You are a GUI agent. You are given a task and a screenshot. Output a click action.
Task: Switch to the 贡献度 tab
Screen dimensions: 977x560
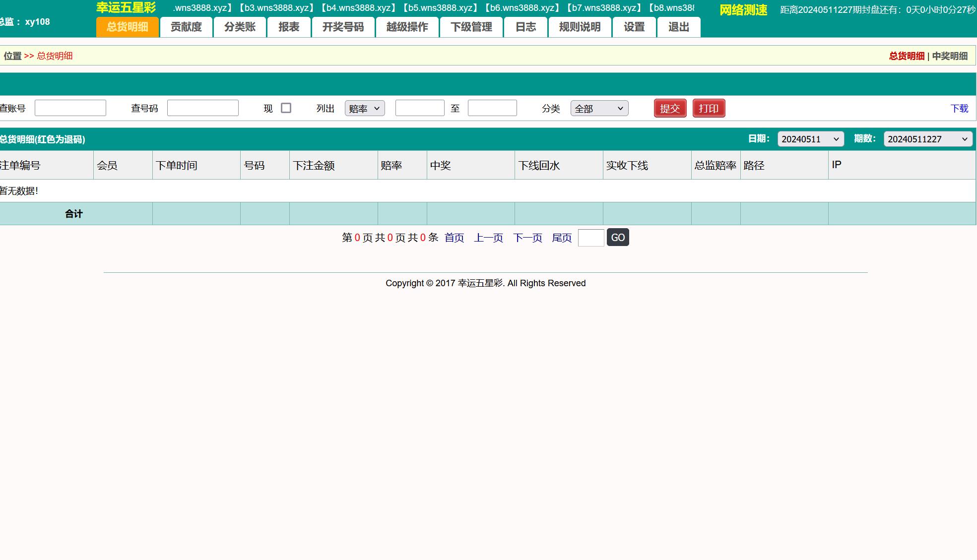click(186, 27)
